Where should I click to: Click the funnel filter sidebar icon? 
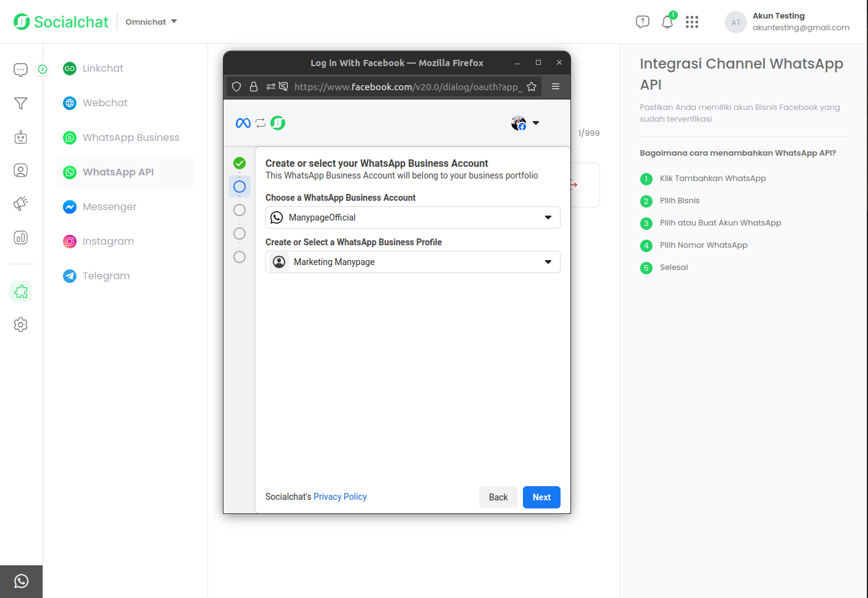[20, 103]
